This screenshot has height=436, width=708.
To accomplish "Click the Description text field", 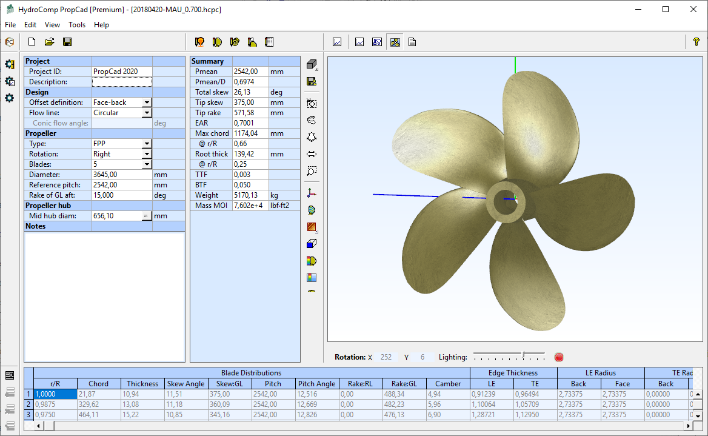I will coord(120,82).
